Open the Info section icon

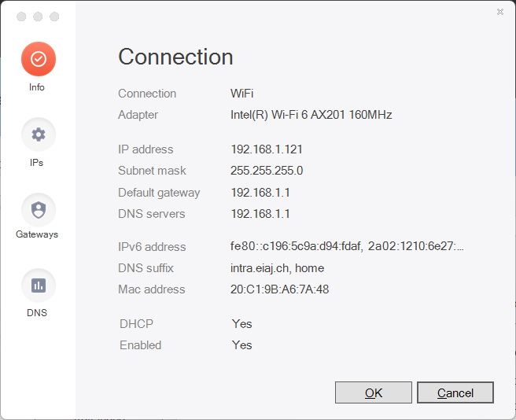click(x=38, y=59)
